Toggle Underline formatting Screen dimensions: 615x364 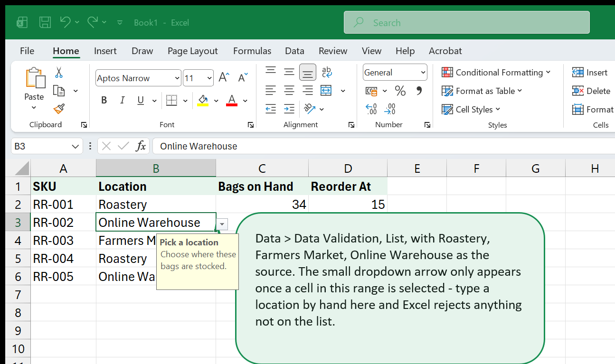[141, 100]
